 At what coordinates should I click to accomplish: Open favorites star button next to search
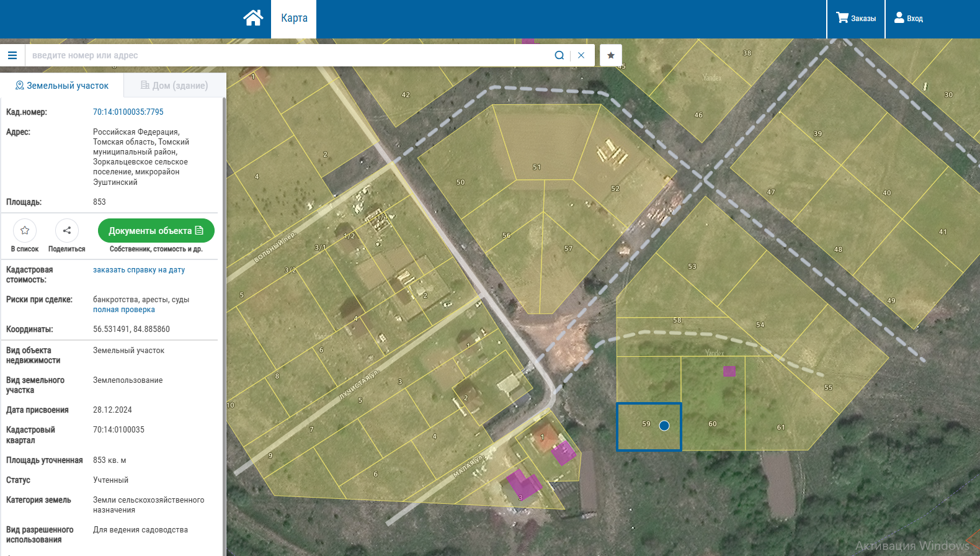pyautogui.click(x=611, y=55)
